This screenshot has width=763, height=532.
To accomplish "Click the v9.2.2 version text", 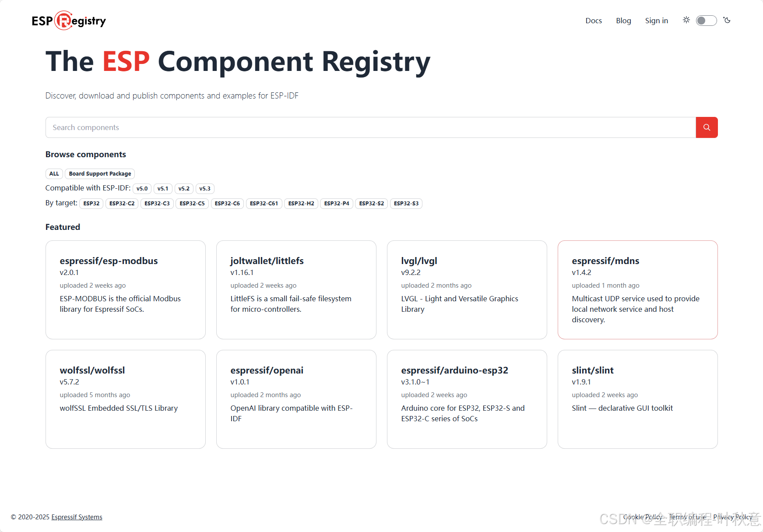I will point(411,272).
